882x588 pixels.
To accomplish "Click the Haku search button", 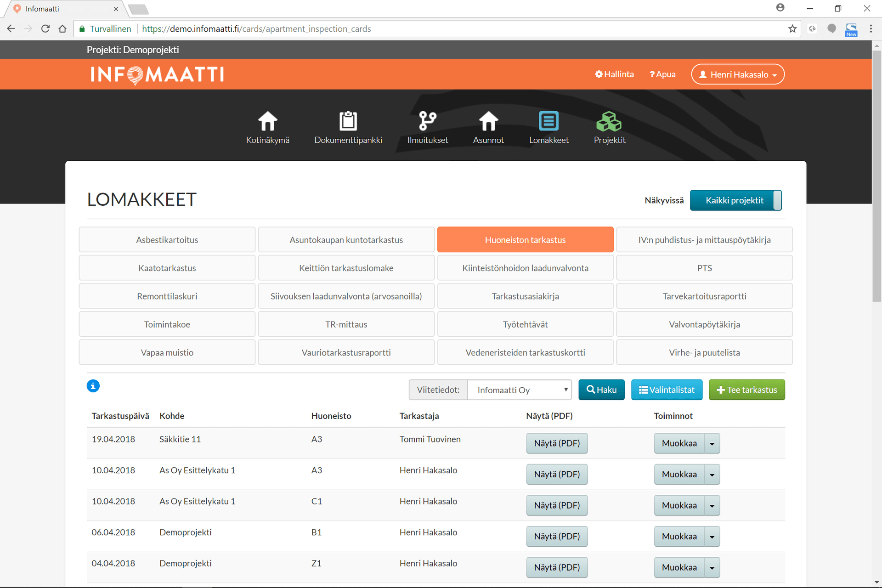I will [601, 390].
